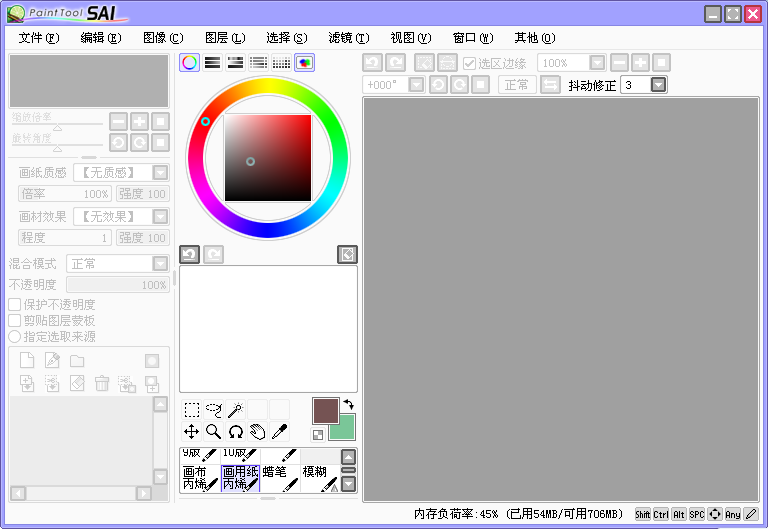Click redo in the canvas toolbar
This screenshot has width=768, height=529.
click(x=395, y=63)
